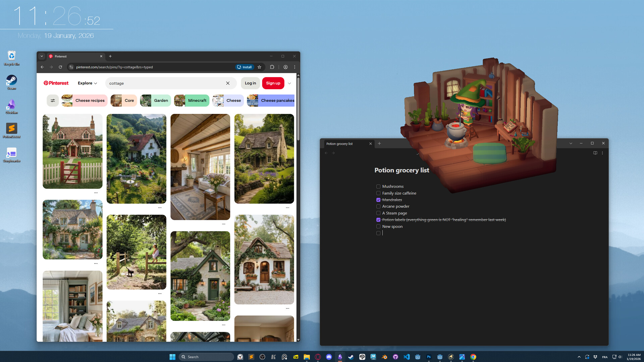Uncheck the Mandrakes item
This screenshot has height=362, width=644.
(x=378, y=199)
